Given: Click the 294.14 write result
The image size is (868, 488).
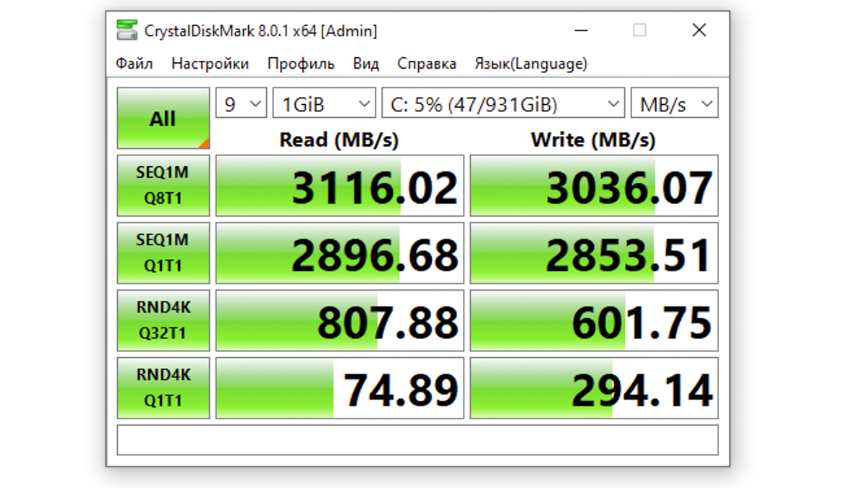Looking at the screenshot, I should point(595,388).
